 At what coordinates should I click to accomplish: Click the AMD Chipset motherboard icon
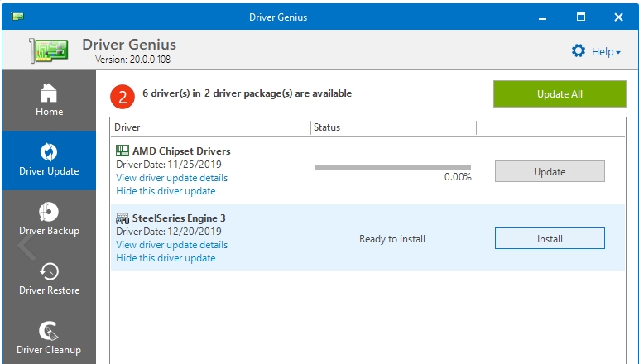coord(123,151)
